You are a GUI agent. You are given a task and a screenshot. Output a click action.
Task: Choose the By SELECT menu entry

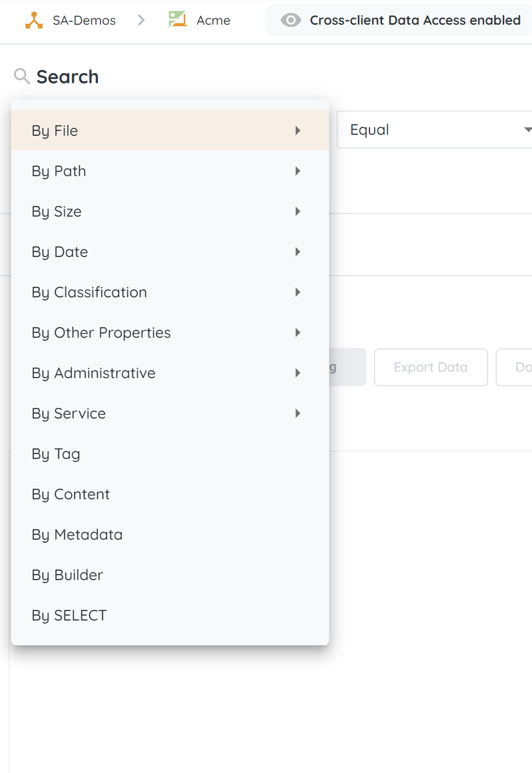pos(69,615)
